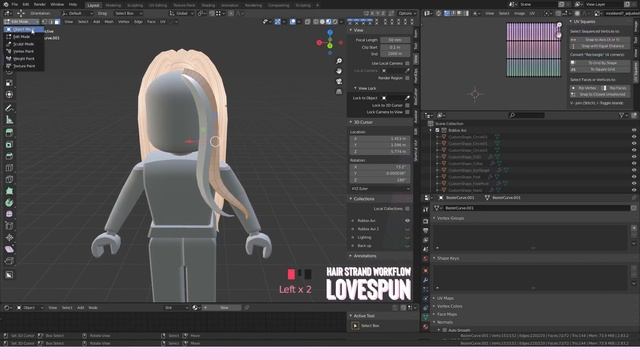The width and height of the screenshot is (640, 360).
Task: Zoom the viewport with magnifier gizmo
Action: 339,61
